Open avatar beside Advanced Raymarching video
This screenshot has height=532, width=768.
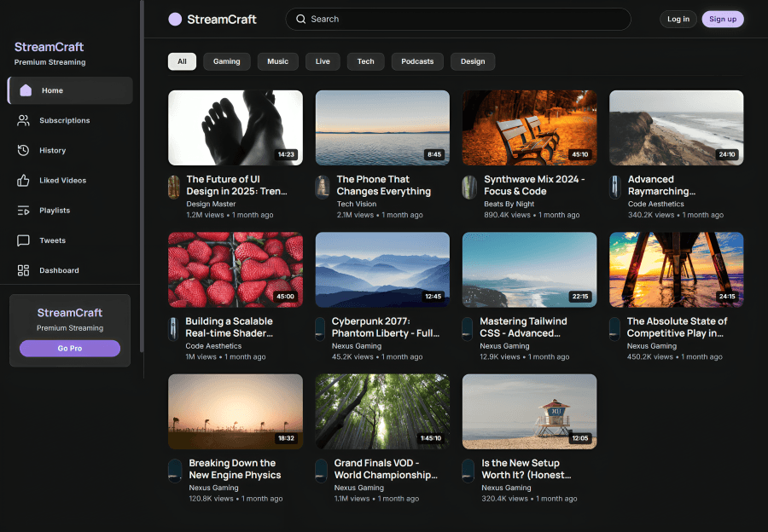point(614,188)
